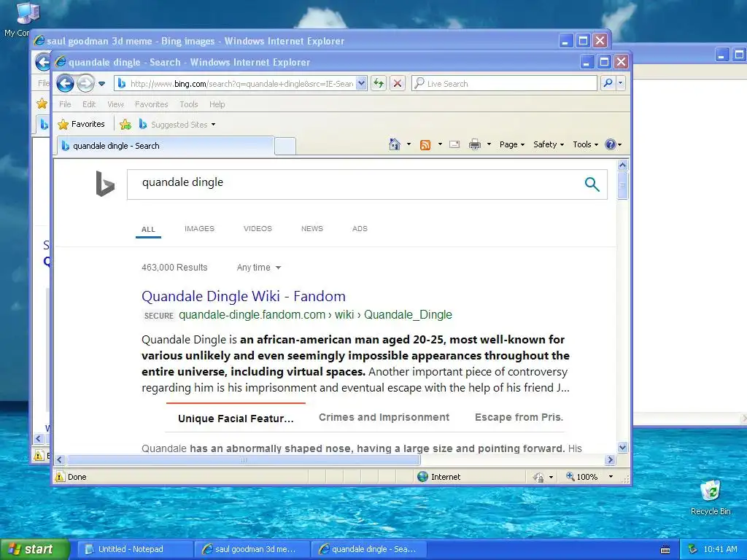Screen dimensions: 747x560
Task: Switch to Untitled - Notepad taskbar button
Action: 135,549
